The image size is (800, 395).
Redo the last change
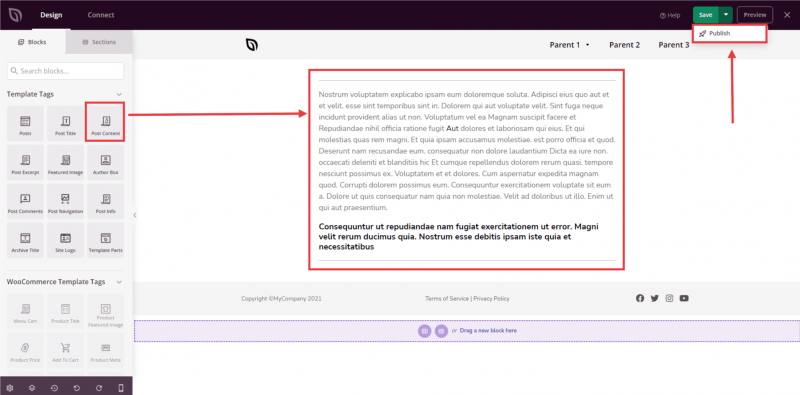99,388
